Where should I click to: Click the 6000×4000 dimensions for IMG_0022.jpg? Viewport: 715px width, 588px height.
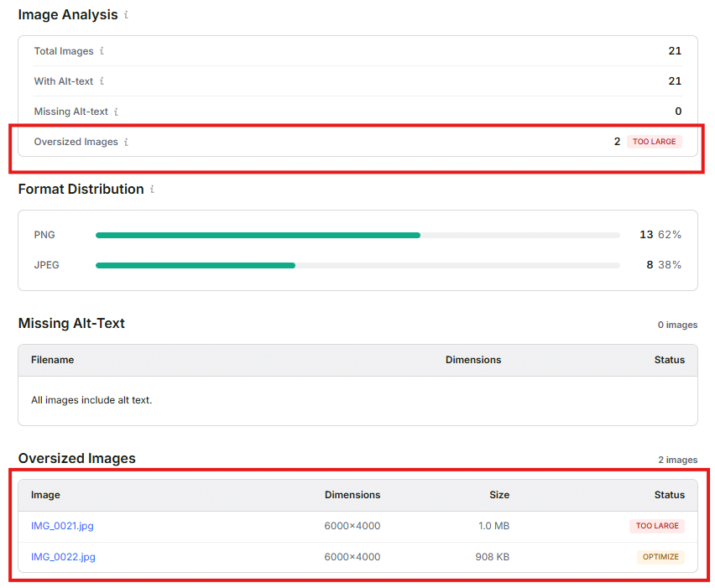tap(352, 557)
